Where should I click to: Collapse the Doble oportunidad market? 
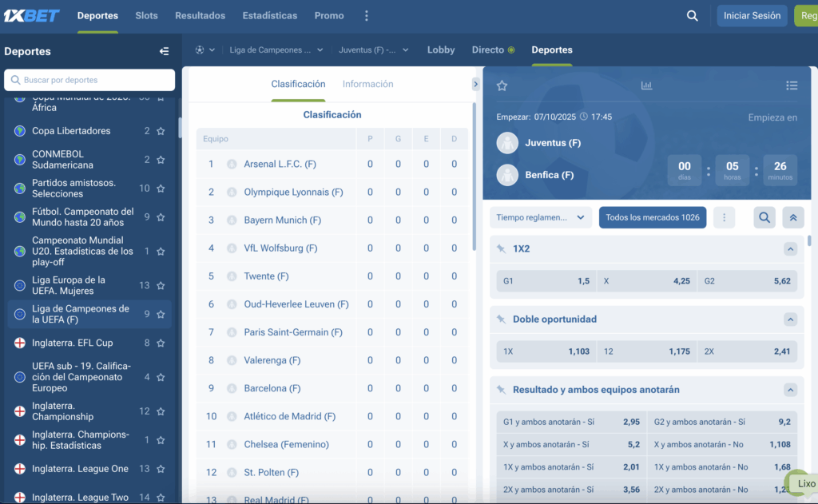pyautogui.click(x=790, y=319)
